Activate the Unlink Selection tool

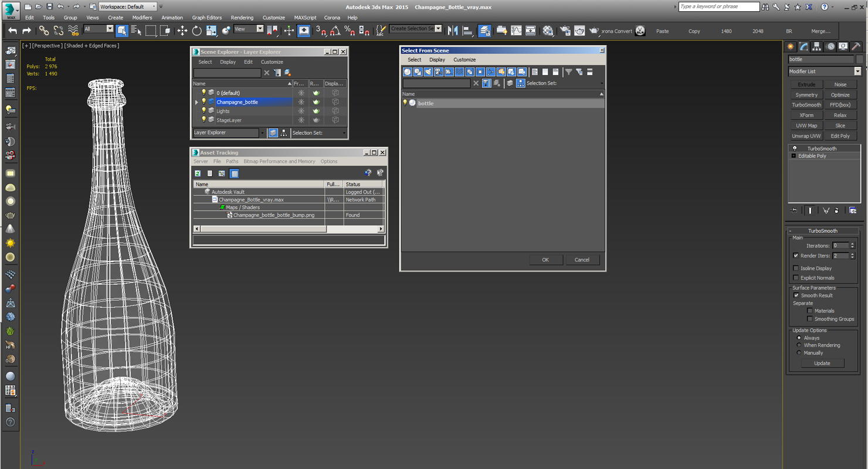(59, 30)
